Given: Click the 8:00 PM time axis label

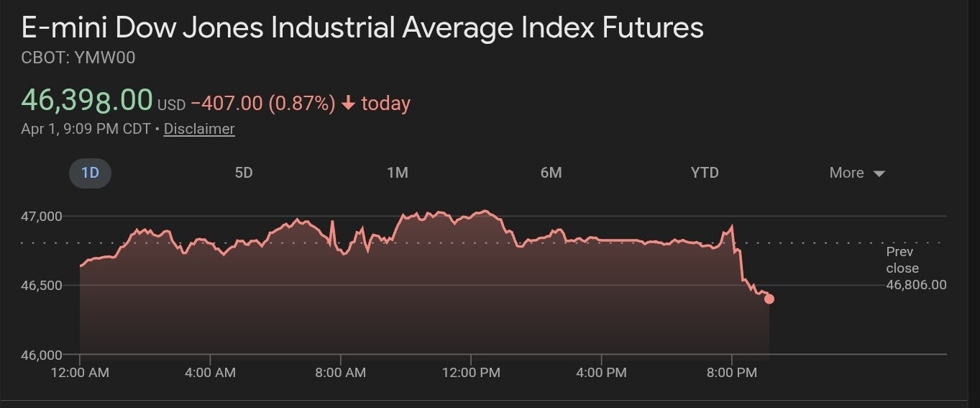Looking at the screenshot, I should point(731,373).
